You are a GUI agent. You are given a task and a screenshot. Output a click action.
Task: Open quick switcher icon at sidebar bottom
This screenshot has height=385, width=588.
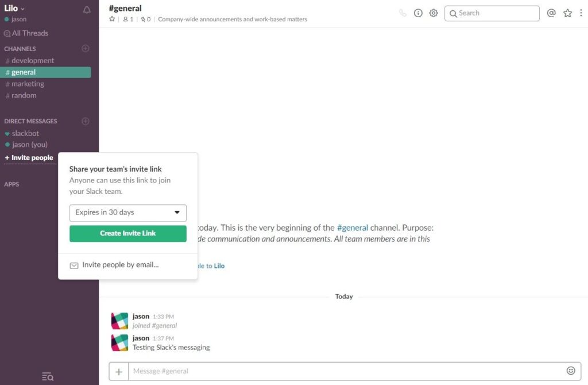click(48, 376)
